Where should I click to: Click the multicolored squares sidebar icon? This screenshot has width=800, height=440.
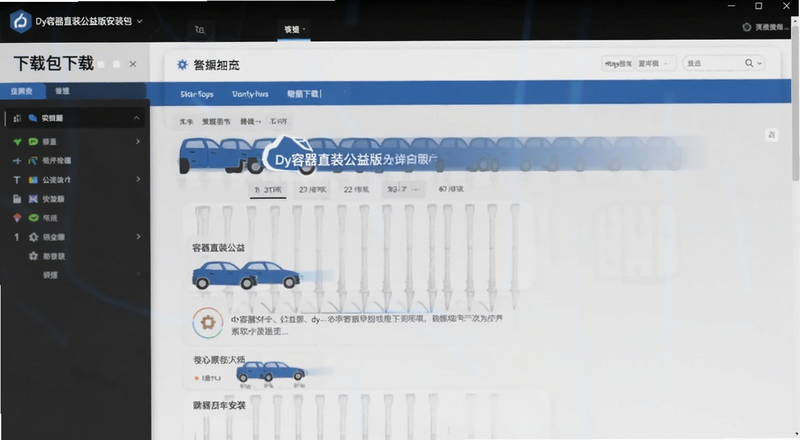33,180
